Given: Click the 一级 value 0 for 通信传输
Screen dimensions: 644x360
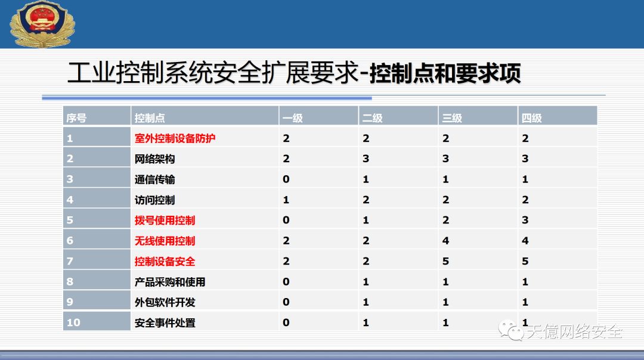Looking at the screenshot, I should (286, 179).
